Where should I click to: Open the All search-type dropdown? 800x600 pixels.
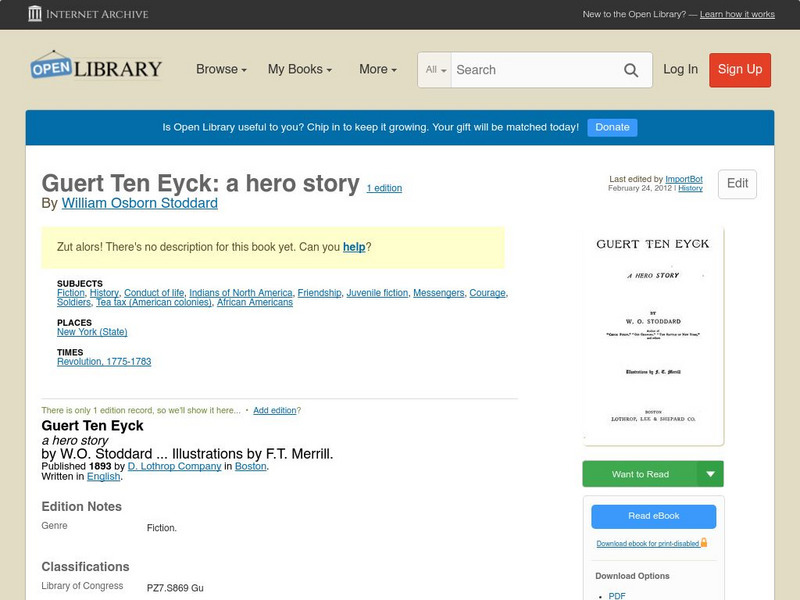(x=436, y=70)
